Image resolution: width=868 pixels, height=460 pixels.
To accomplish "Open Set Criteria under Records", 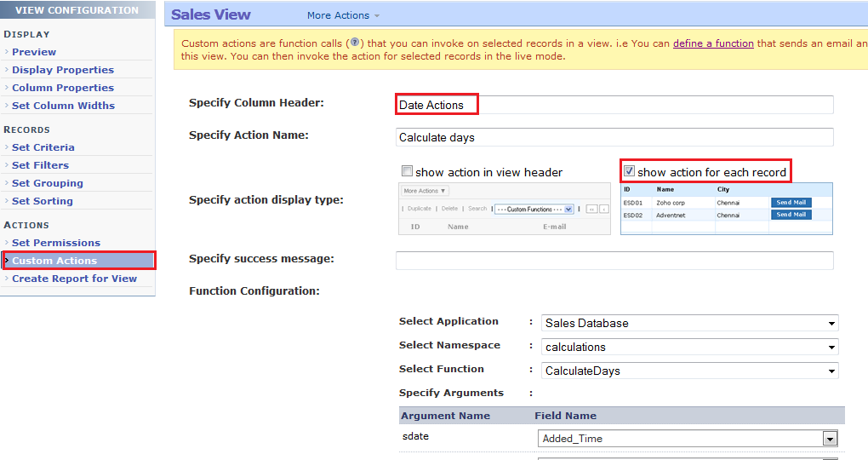I will (43, 147).
